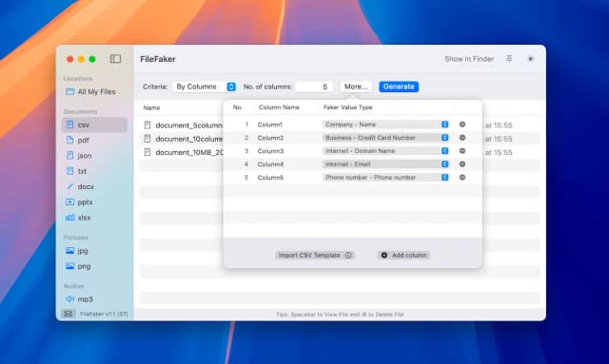
Task: Remove Column1 using its minus icon
Action: pyautogui.click(x=462, y=125)
